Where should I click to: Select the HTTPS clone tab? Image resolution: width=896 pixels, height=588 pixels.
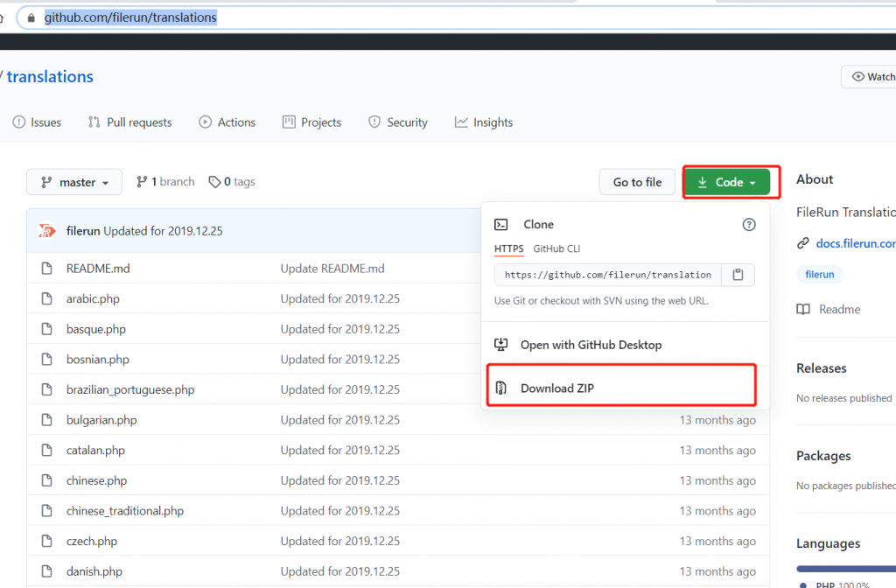508,248
